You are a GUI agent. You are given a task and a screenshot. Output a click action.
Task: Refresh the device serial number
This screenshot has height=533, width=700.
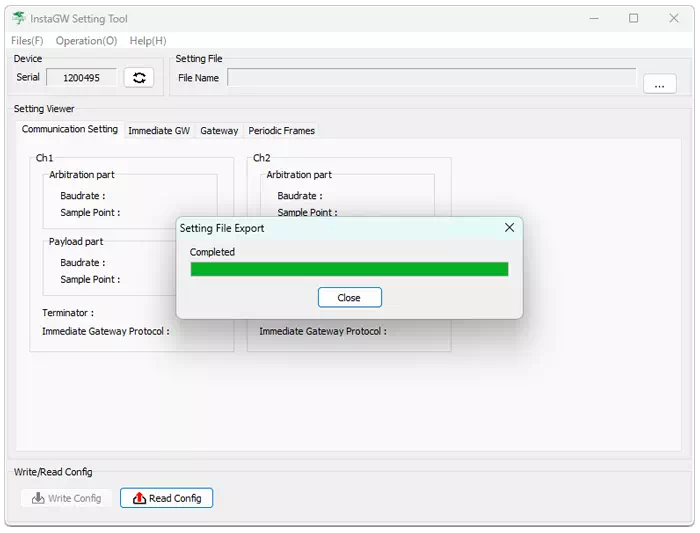tap(139, 78)
